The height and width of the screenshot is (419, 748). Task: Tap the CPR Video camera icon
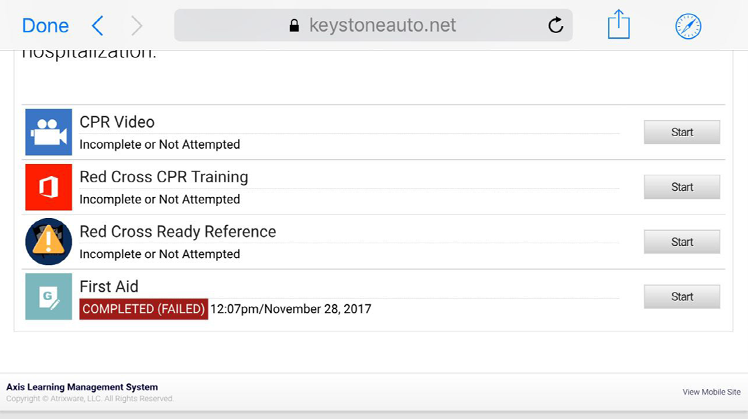(x=49, y=132)
